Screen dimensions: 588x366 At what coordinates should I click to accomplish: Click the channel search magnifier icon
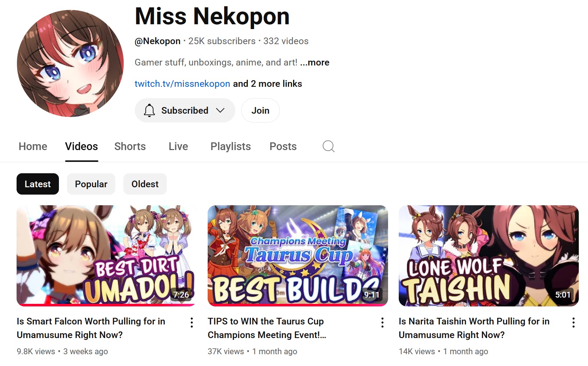(x=328, y=146)
